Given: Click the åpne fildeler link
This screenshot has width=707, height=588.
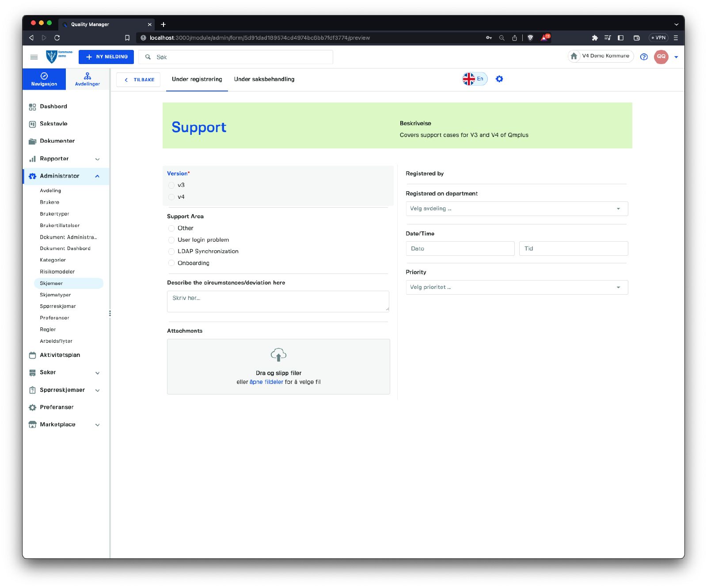Looking at the screenshot, I should (266, 382).
